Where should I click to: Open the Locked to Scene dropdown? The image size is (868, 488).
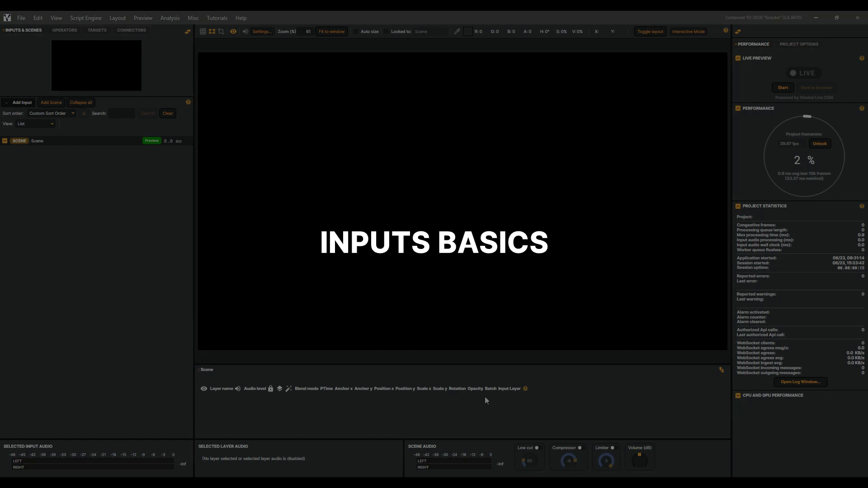[x=430, y=32]
